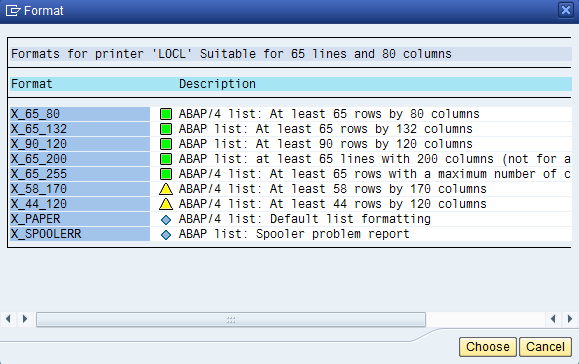Image resolution: width=579 pixels, height=364 pixels.
Task: Click description 'At least 65 rows by 80 columns'
Action: 374,114
